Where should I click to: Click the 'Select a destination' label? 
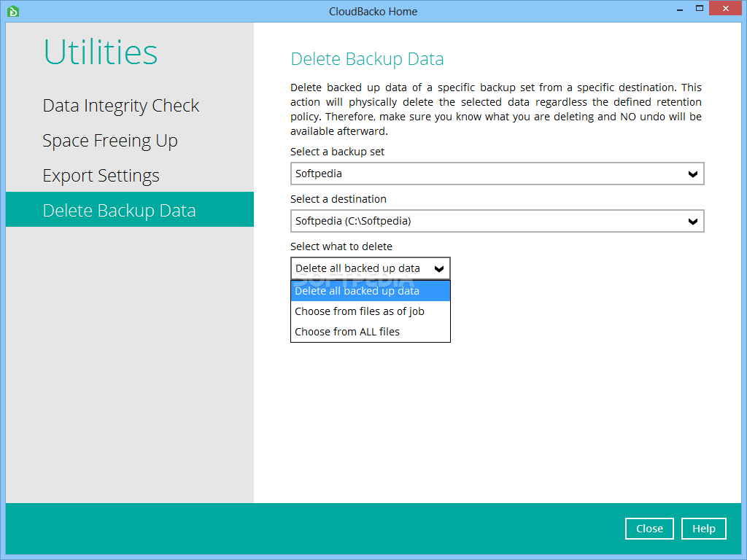coord(338,199)
